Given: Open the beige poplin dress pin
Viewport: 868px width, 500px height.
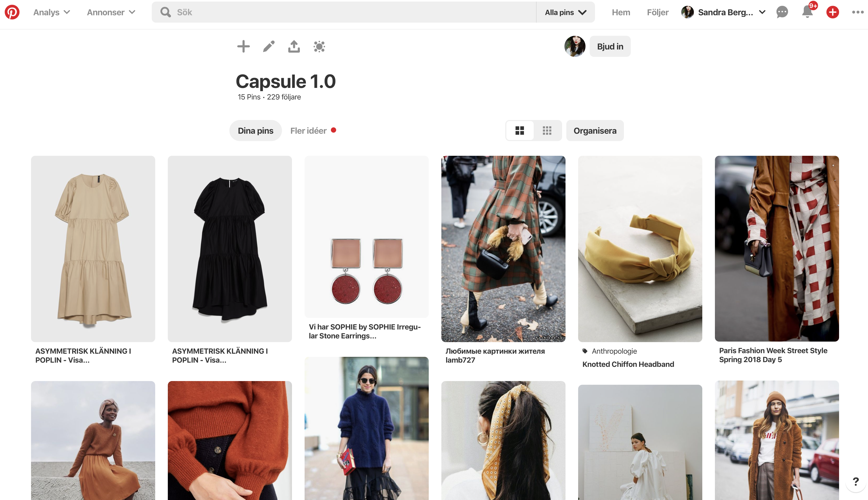Looking at the screenshot, I should [x=93, y=249].
